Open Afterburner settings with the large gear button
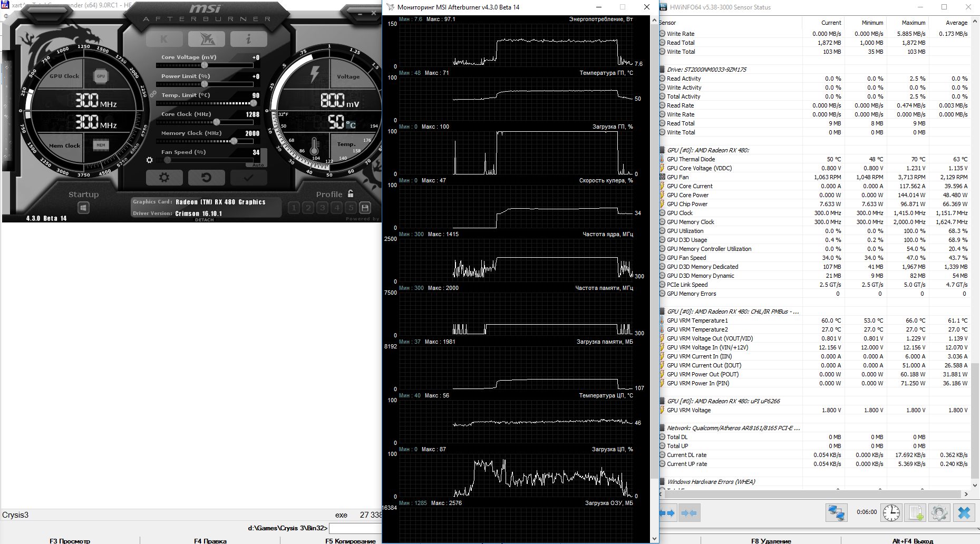The height and width of the screenshot is (544, 980). 164,178
